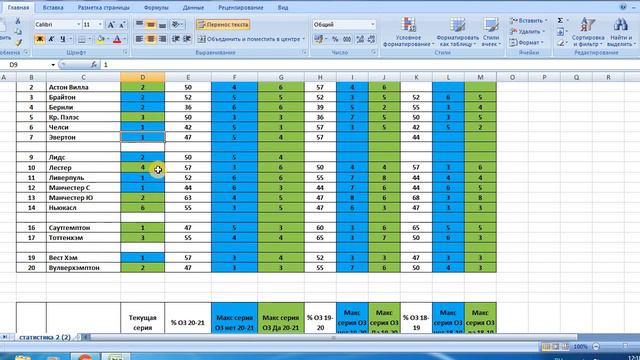Image resolution: width=640 pixels, height=360 pixels.
Task: Click the Copy icon in clipboard group
Action: (18, 31)
